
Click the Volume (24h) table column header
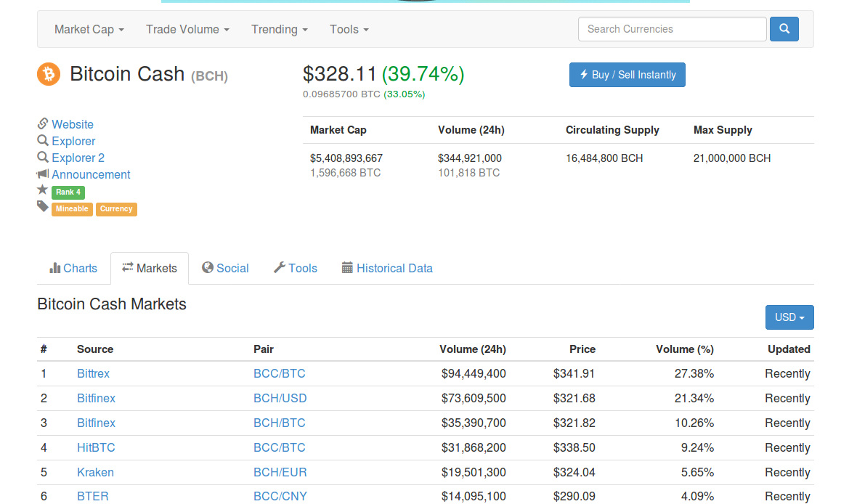click(x=473, y=349)
